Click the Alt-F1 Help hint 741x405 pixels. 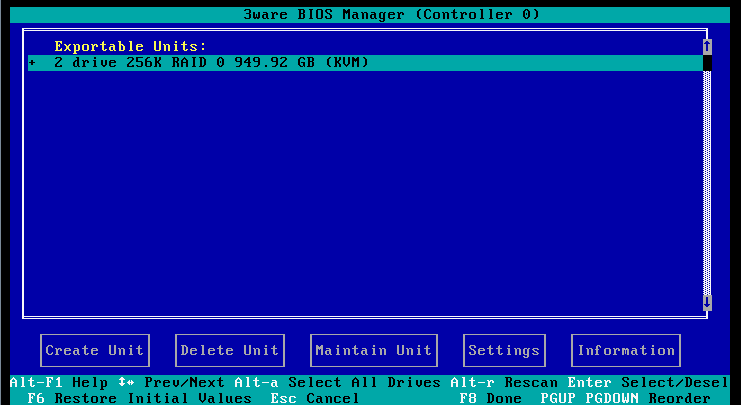59,382
